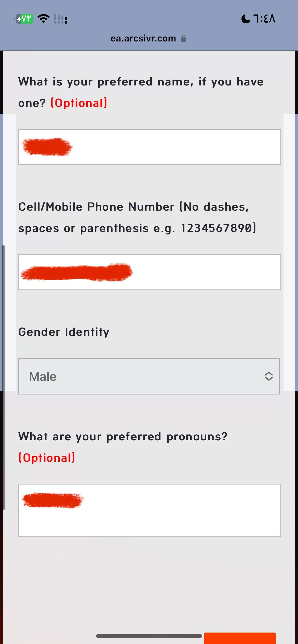Tap the crescent moon focus icon
This screenshot has width=298, height=644.
pyautogui.click(x=246, y=19)
